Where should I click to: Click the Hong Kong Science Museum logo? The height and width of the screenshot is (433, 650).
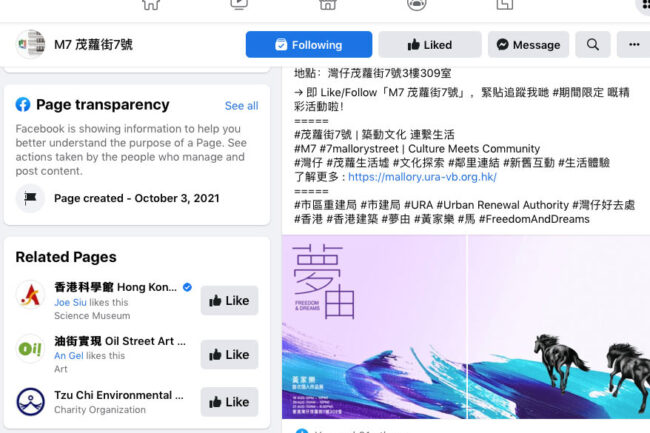(x=30, y=295)
